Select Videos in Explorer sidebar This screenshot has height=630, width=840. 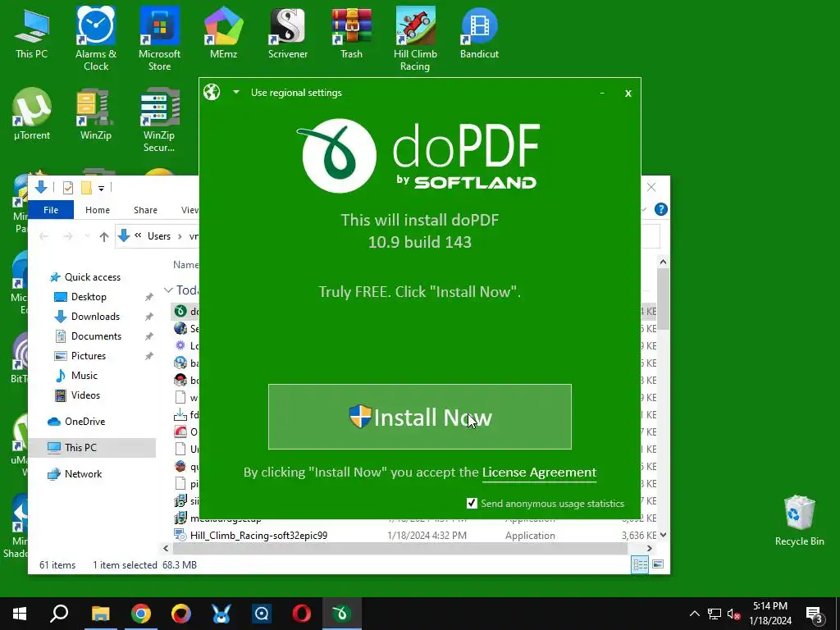(x=85, y=395)
